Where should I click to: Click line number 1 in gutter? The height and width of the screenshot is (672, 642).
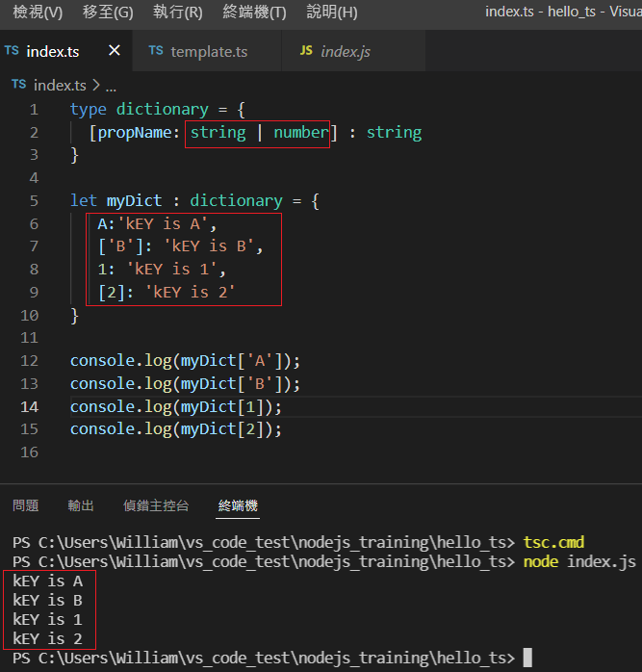click(35, 110)
